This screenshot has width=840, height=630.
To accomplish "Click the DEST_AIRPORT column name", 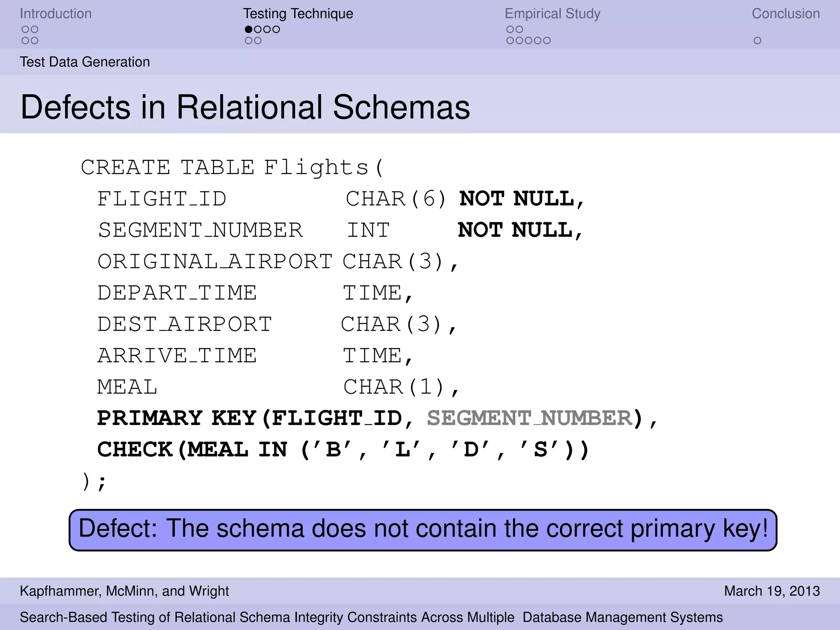I will (185, 324).
